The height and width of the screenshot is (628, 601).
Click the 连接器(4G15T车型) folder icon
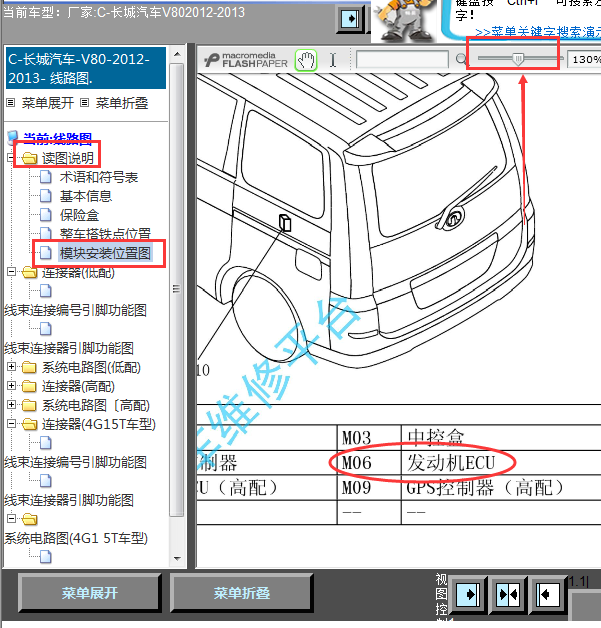(x=29, y=424)
